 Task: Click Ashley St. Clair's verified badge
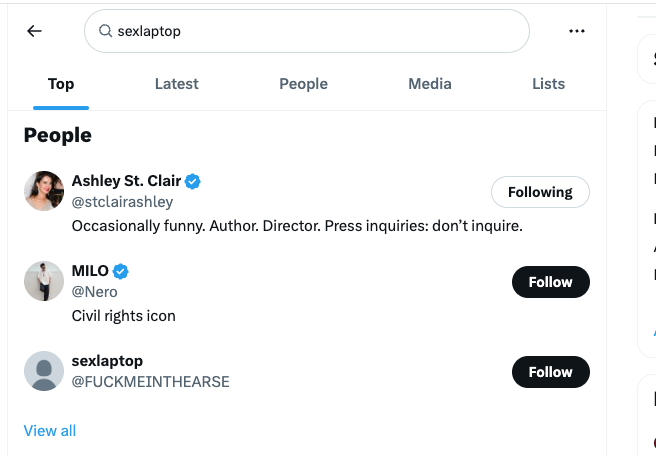coord(193,181)
